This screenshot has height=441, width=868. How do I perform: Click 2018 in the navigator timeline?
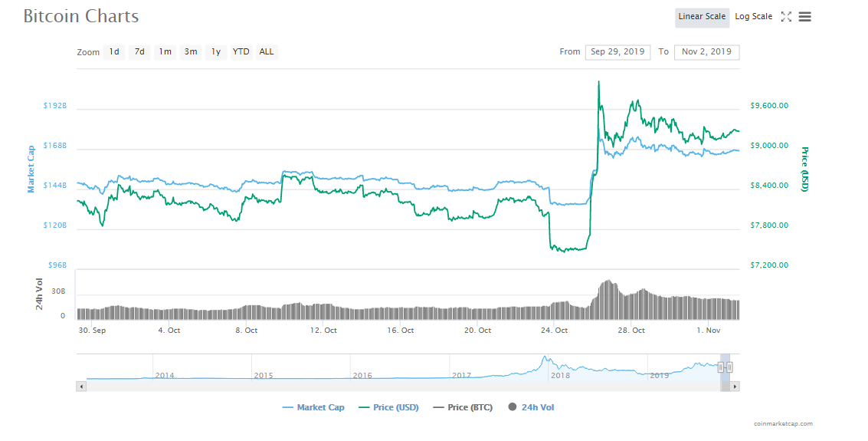click(560, 376)
